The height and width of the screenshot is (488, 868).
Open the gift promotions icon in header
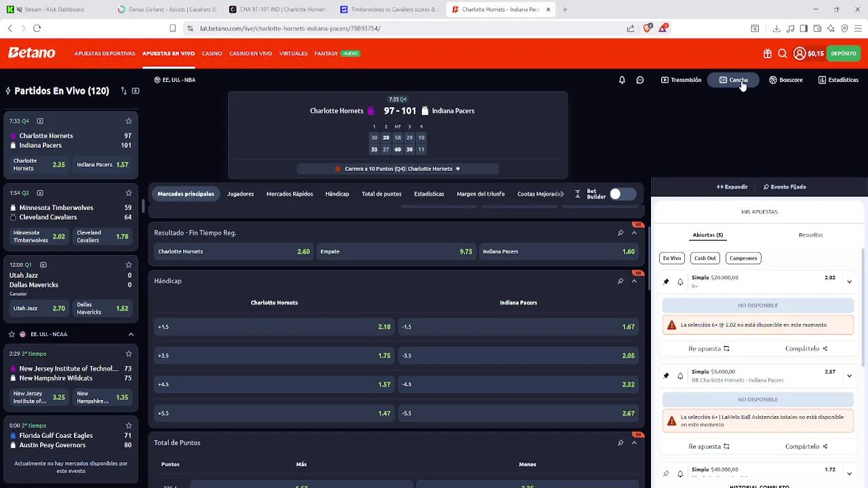tap(768, 54)
